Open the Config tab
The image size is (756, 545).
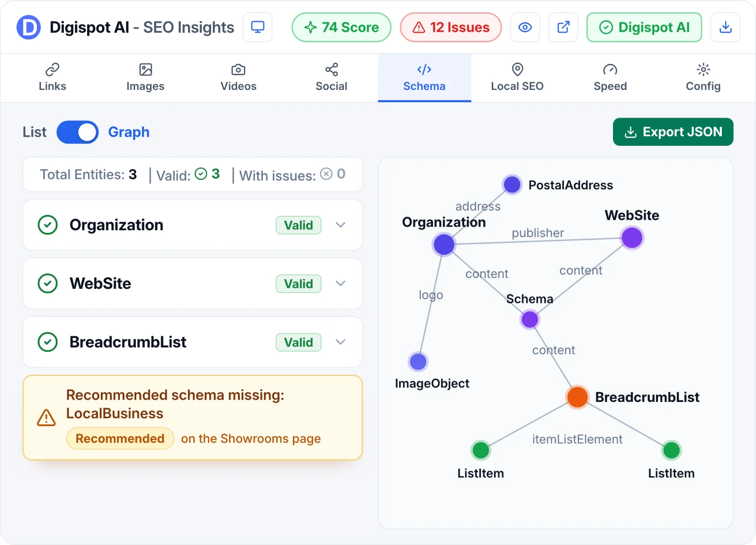pyautogui.click(x=703, y=78)
